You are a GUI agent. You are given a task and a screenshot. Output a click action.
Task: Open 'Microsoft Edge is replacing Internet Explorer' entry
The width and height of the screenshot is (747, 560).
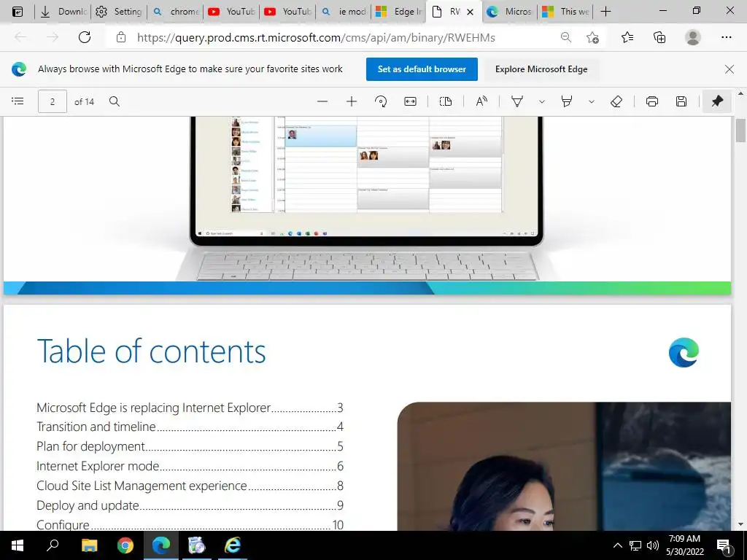coord(190,408)
